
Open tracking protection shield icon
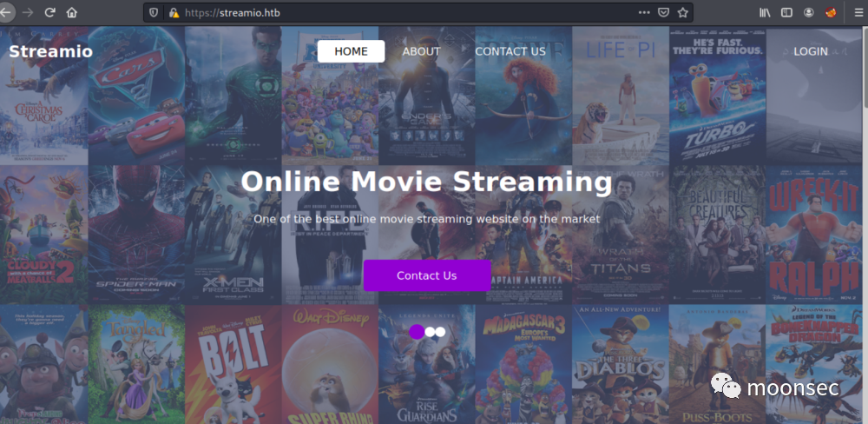[154, 12]
